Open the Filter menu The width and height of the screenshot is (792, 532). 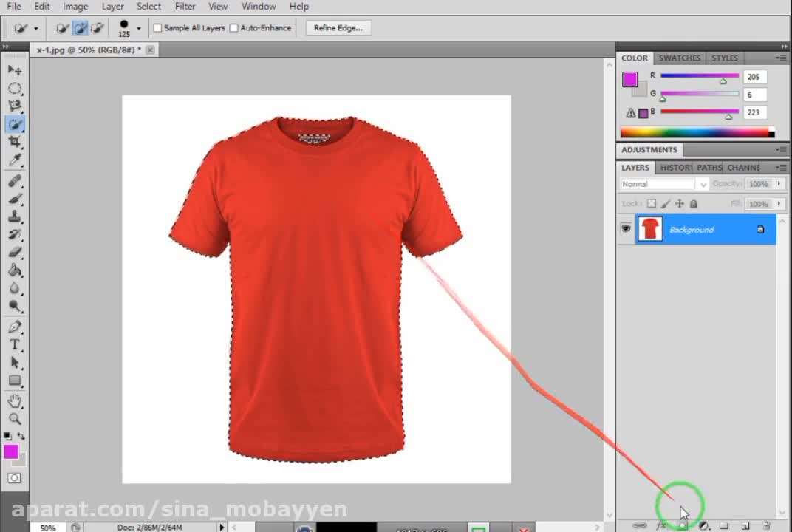tap(185, 7)
